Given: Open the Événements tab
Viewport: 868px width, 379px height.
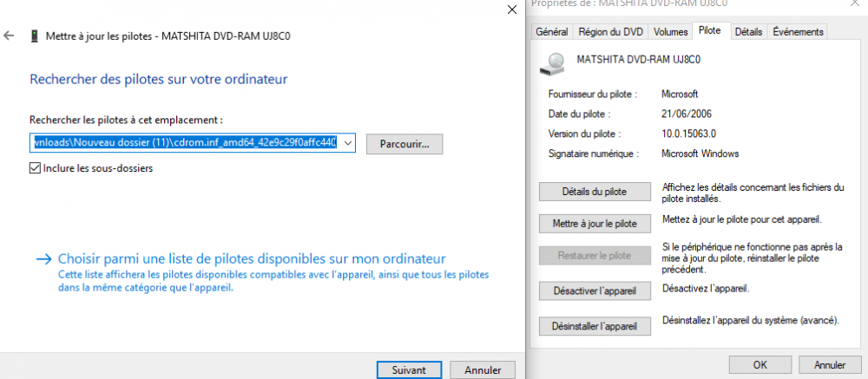Looking at the screenshot, I should pyautogui.click(x=798, y=31).
